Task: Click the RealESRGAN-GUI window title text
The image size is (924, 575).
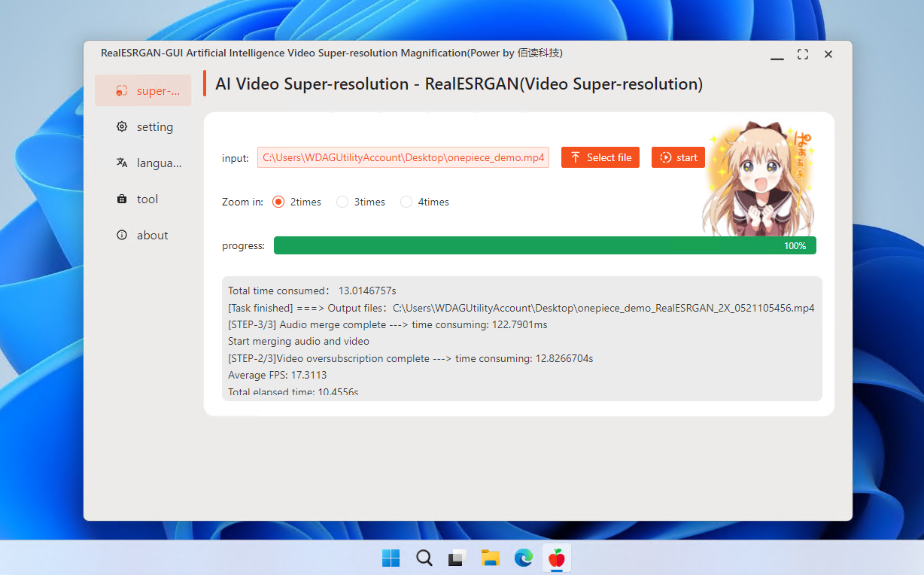Action: click(332, 53)
